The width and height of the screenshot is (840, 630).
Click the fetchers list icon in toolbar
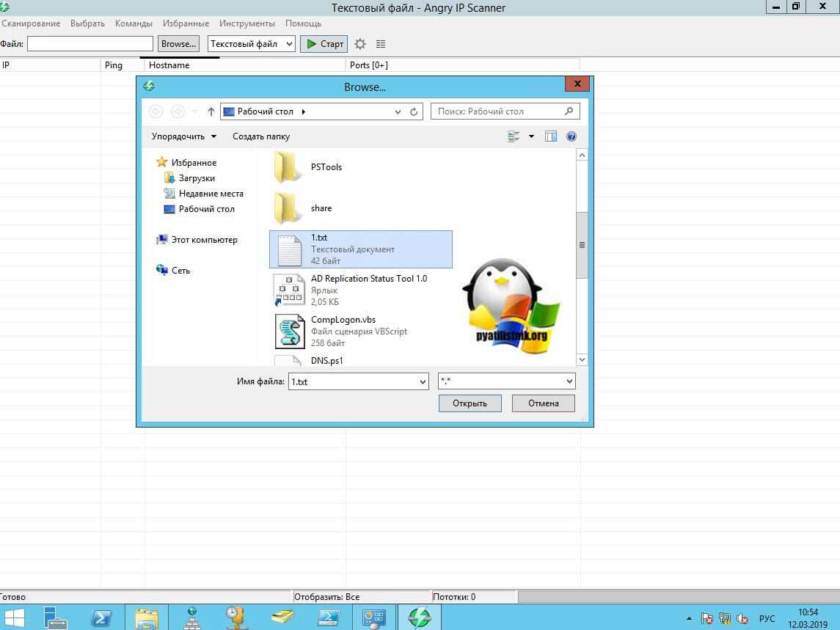[380, 44]
